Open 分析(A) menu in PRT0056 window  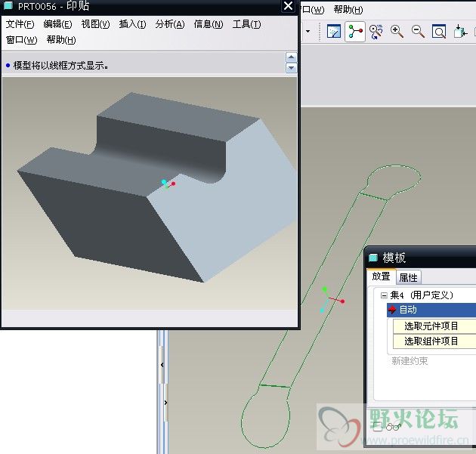pos(170,24)
